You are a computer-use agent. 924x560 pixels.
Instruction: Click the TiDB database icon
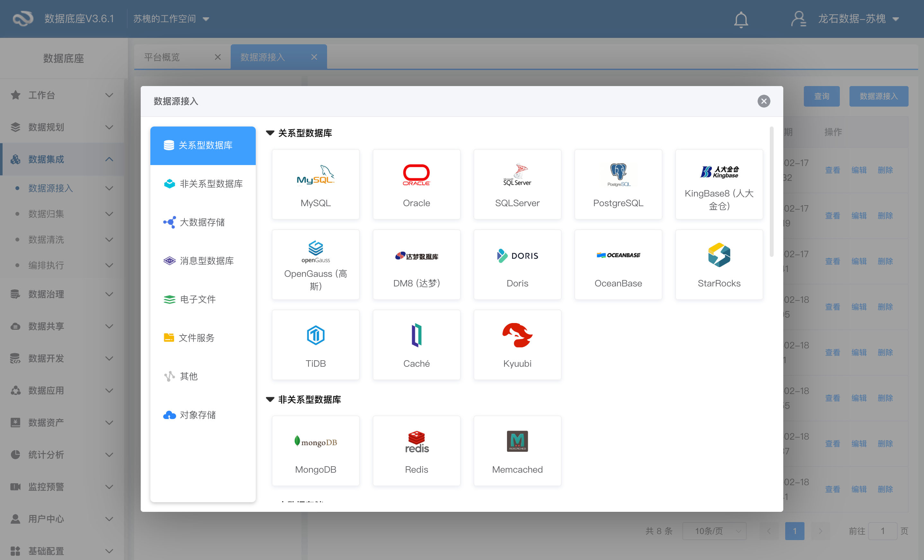click(x=315, y=335)
